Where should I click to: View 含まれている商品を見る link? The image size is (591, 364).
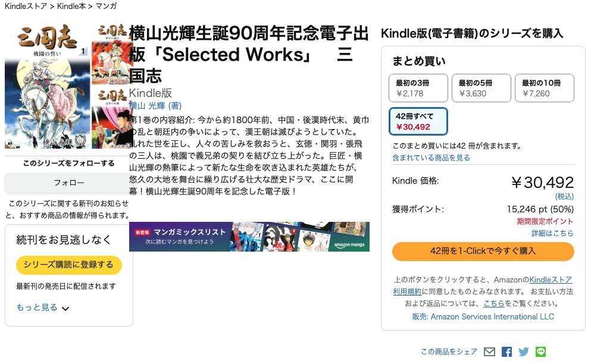coord(431,158)
